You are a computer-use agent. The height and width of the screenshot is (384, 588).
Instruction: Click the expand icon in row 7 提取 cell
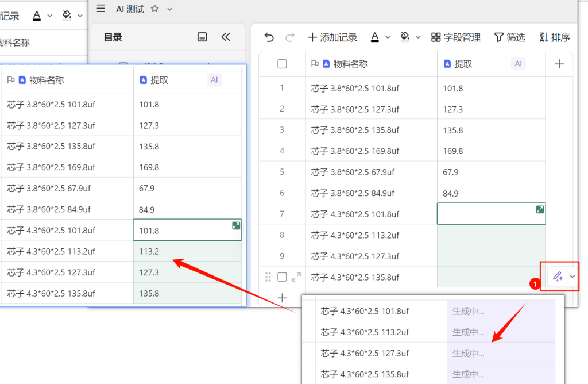click(x=540, y=209)
